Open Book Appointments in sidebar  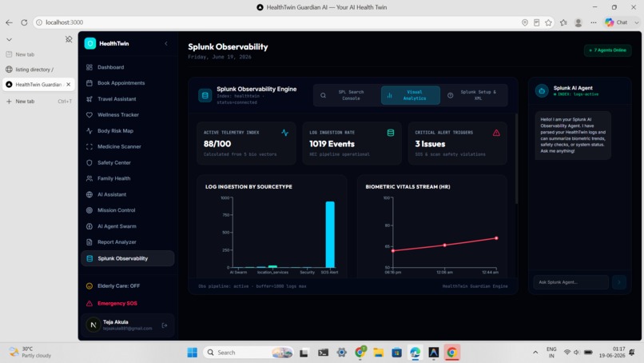[127, 83]
